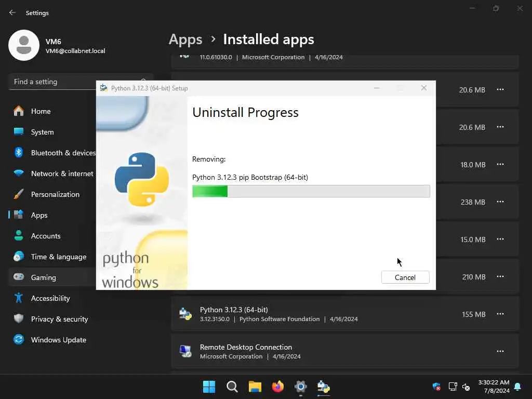Open Network & internet settings
532x399 pixels.
point(52,174)
